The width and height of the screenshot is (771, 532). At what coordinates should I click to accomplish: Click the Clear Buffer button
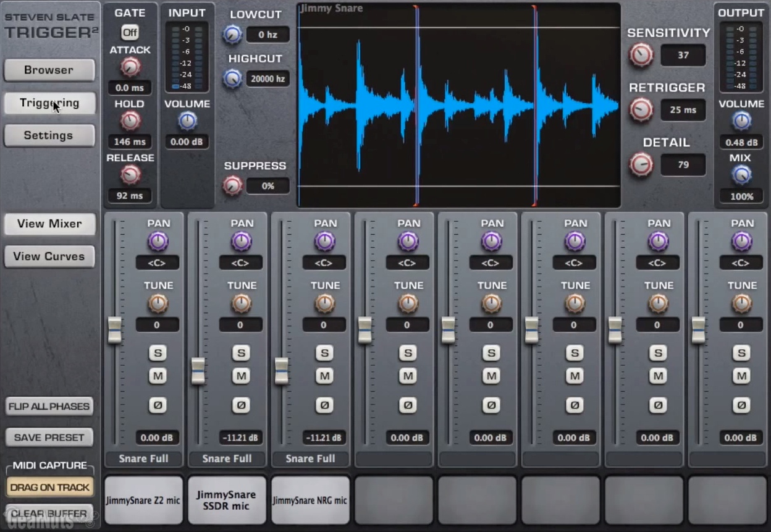[x=49, y=513]
